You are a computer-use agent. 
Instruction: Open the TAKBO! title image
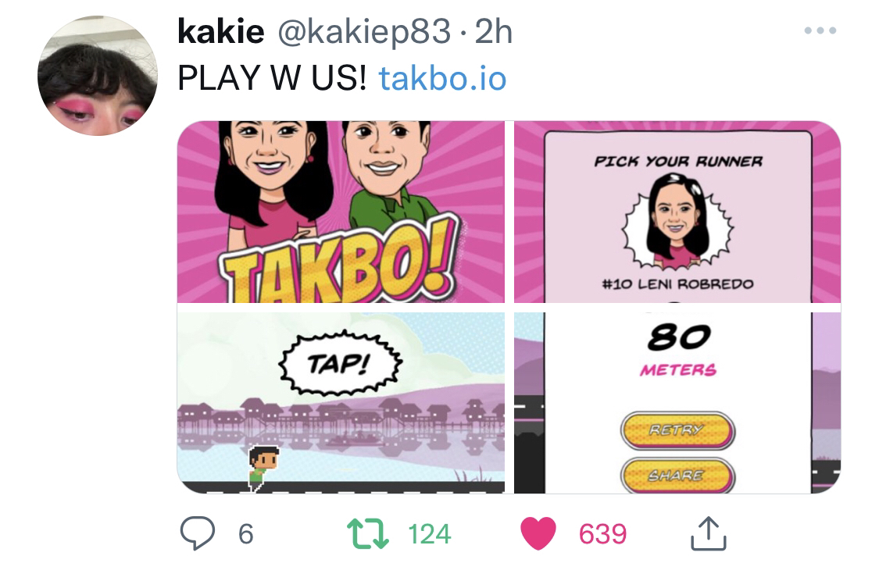click(x=341, y=212)
